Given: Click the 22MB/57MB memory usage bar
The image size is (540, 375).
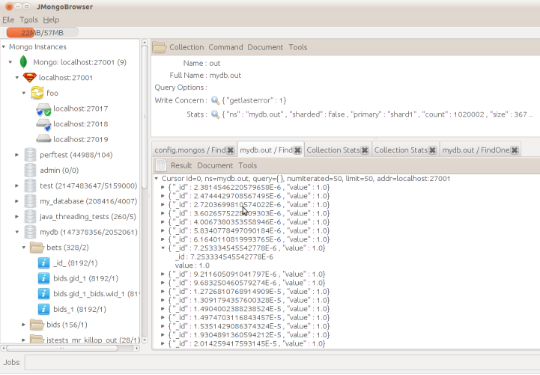Looking at the screenshot, I should 42,33.
